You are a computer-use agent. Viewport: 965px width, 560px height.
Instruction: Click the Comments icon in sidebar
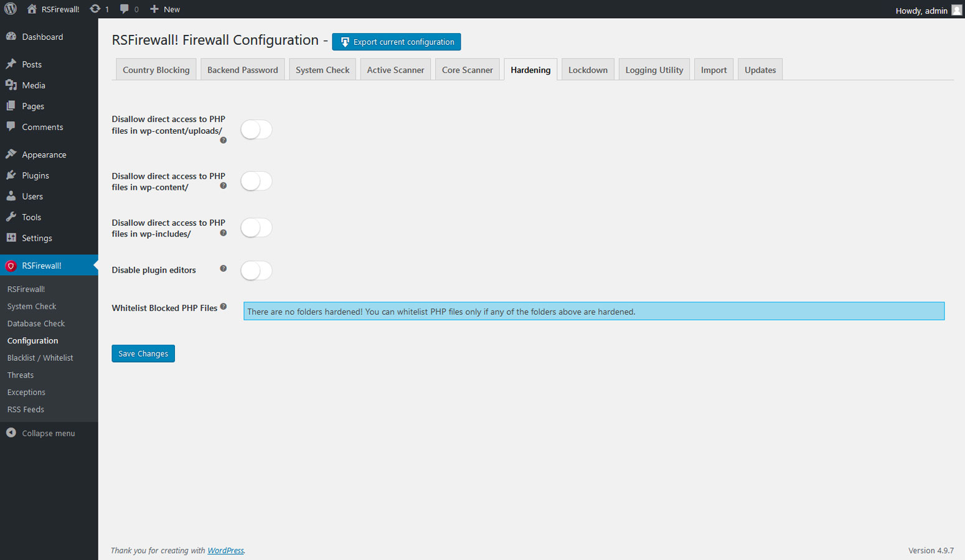[x=11, y=127]
